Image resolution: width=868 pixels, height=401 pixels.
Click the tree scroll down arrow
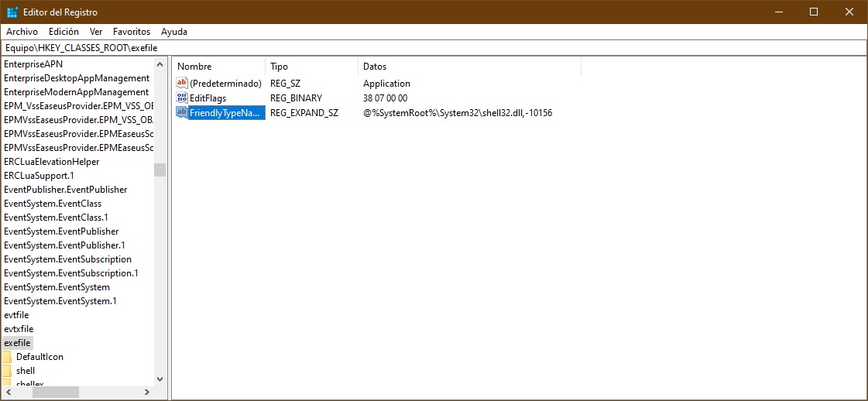[160, 379]
